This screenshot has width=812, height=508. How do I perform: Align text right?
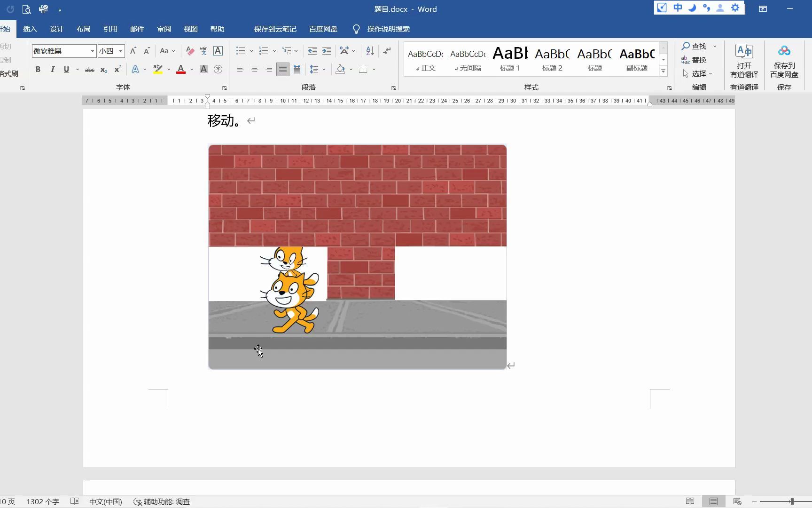tap(268, 69)
